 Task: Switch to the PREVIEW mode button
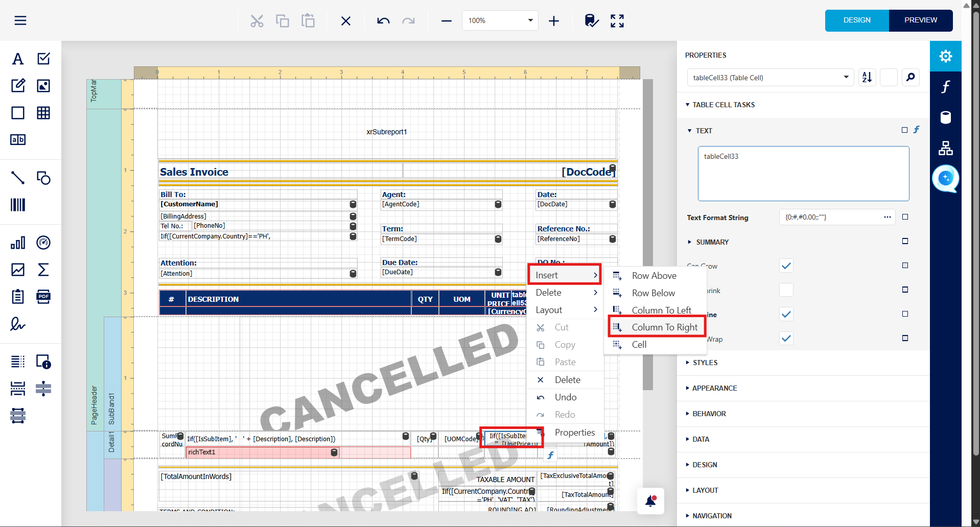pos(921,20)
